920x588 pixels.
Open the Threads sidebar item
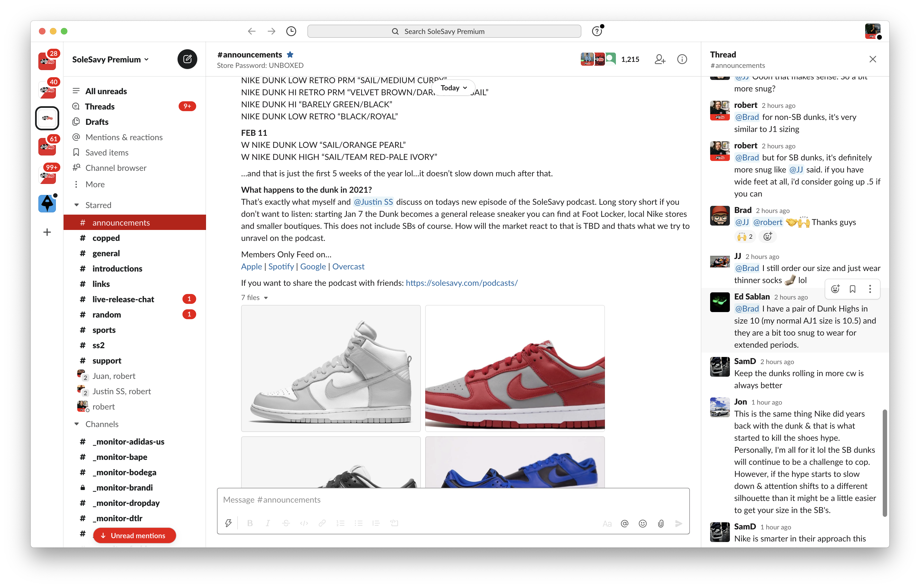point(100,106)
